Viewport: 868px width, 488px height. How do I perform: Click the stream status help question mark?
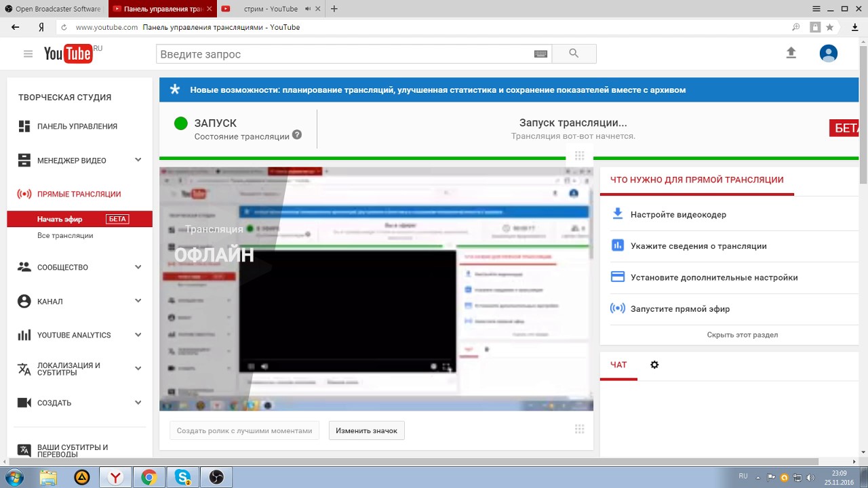(297, 135)
